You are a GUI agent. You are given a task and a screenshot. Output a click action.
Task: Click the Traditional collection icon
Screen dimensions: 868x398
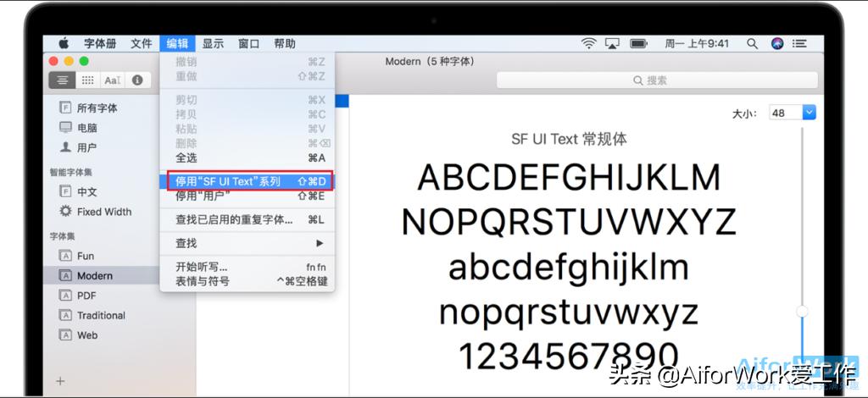[66, 316]
